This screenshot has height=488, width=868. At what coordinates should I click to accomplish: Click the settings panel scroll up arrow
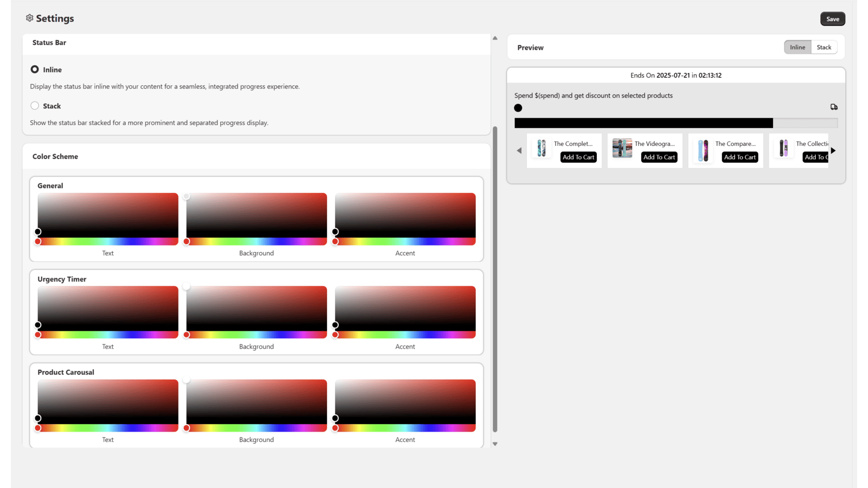click(x=495, y=38)
